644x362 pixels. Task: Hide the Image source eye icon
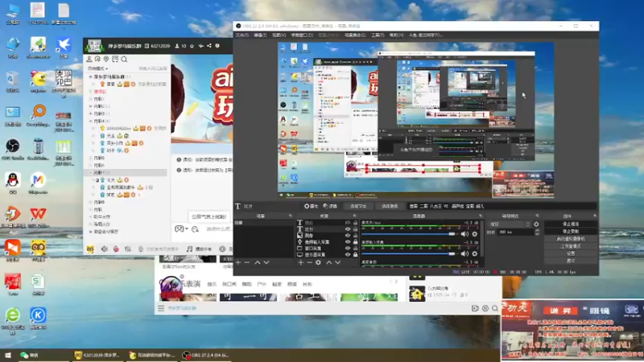point(348,236)
